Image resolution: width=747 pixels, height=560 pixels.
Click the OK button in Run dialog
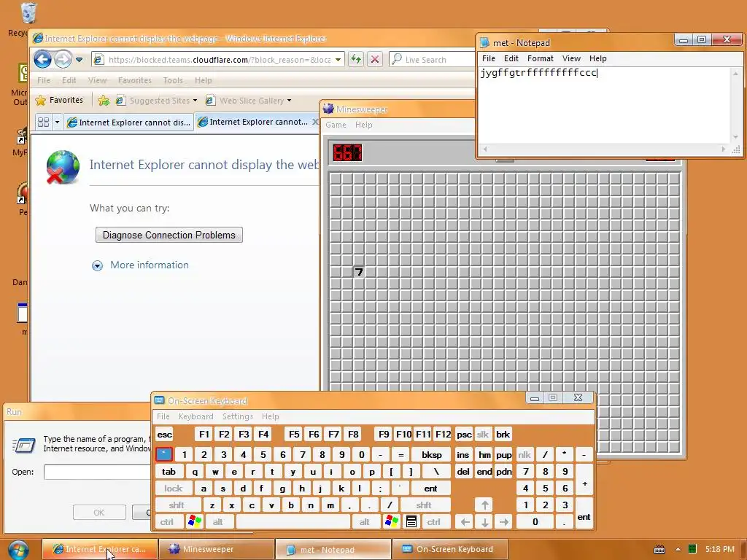point(99,513)
